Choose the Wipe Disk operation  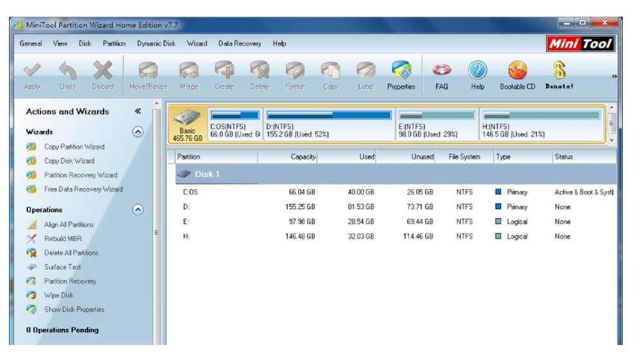[59, 295]
